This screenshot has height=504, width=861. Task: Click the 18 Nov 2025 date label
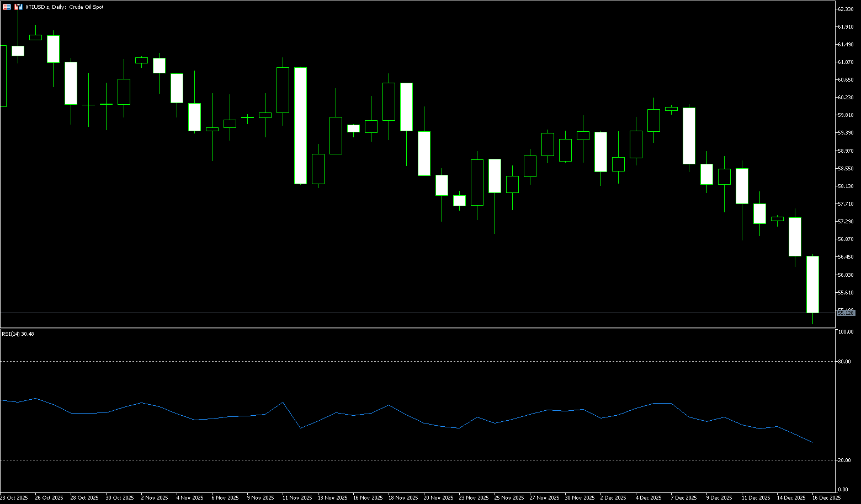click(403, 497)
